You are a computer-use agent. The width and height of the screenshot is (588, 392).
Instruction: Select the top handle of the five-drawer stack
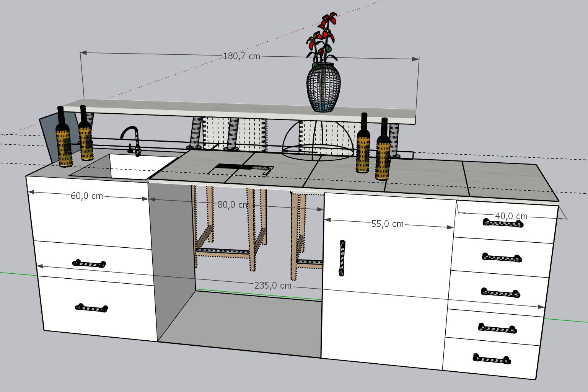[503, 223]
